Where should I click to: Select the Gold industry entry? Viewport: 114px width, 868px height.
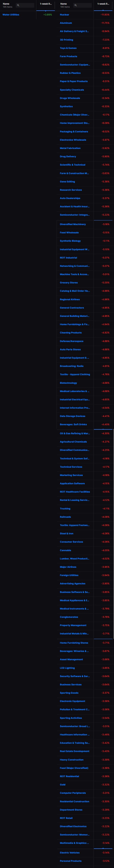coord(63,785)
